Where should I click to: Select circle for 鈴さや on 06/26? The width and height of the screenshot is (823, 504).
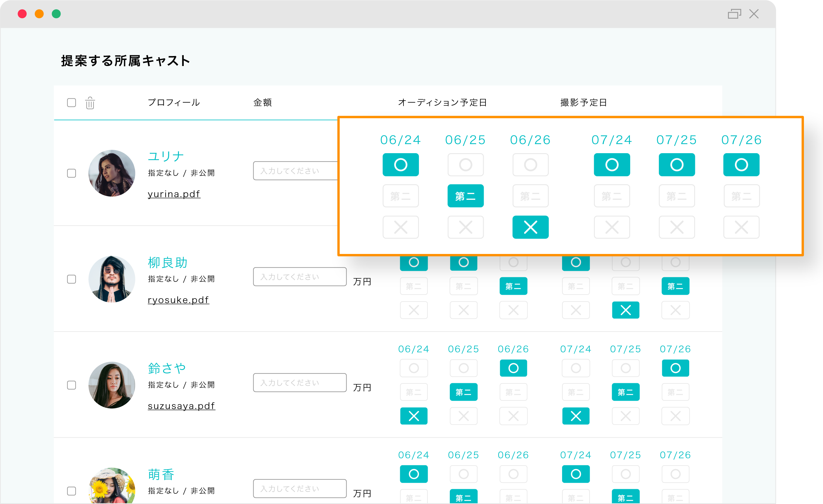click(x=513, y=368)
